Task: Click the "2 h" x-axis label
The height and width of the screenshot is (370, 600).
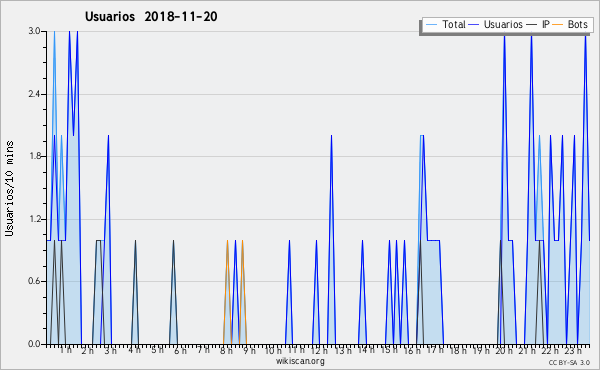Action: click(88, 351)
